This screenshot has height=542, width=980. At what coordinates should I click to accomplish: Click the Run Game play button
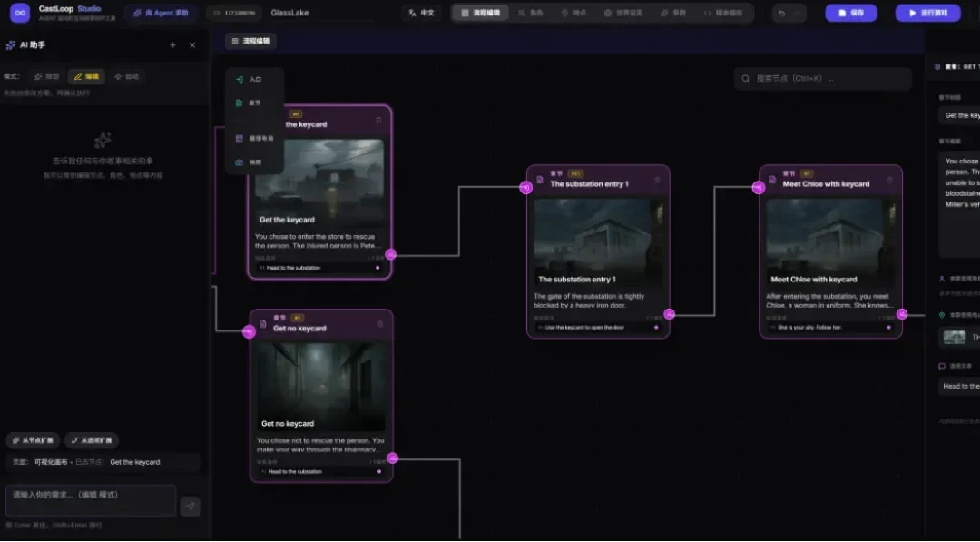click(927, 13)
